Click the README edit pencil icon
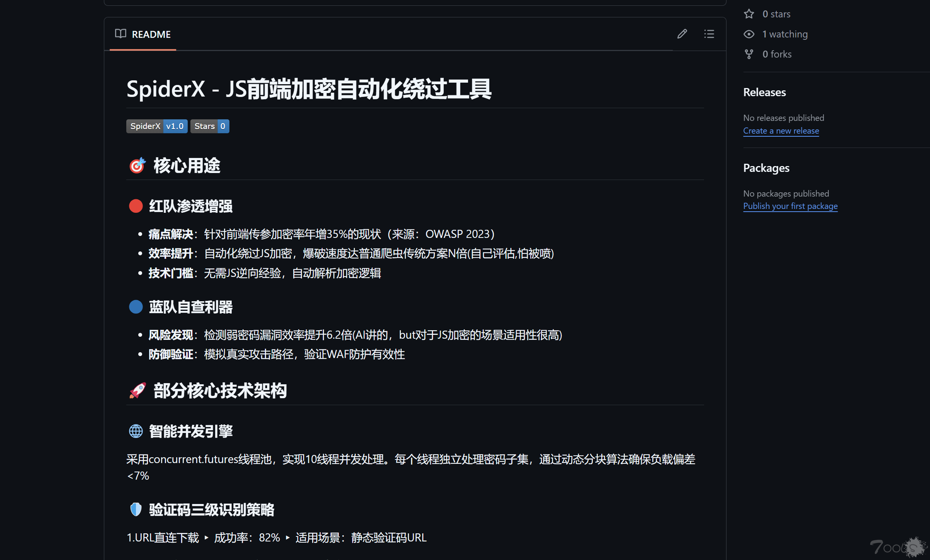 pyautogui.click(x=682, y=34)
